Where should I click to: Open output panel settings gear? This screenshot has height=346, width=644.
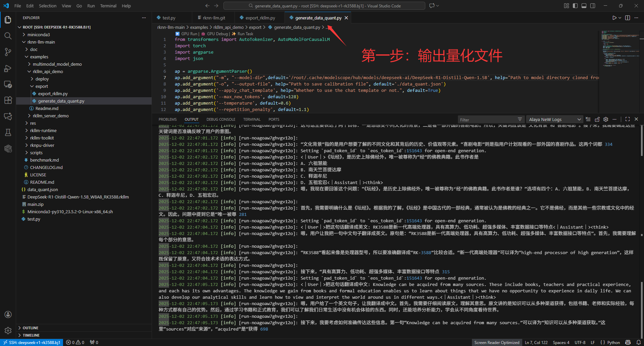point(606,119)
